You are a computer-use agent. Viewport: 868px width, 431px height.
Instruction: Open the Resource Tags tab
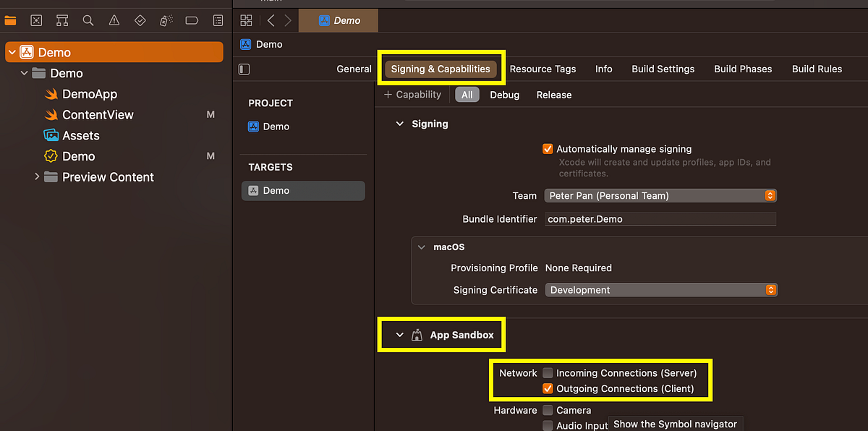(542, 69)
